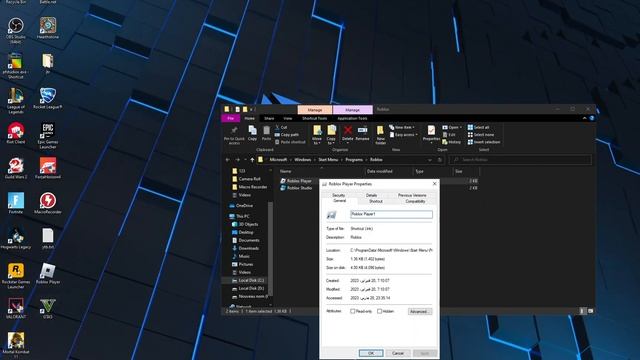This screenshot has width=640, height=360.
Task: Select GTA5 desktop icon
Action: 48,308
